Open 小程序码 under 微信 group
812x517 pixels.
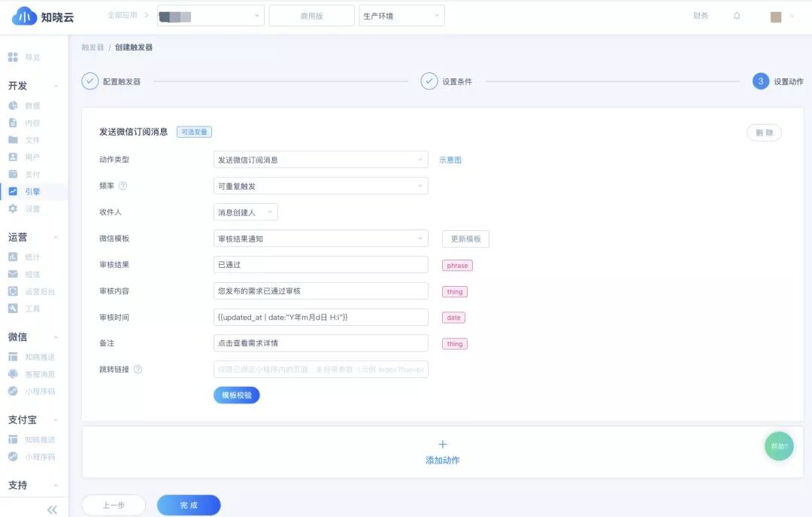coord(32,391)
